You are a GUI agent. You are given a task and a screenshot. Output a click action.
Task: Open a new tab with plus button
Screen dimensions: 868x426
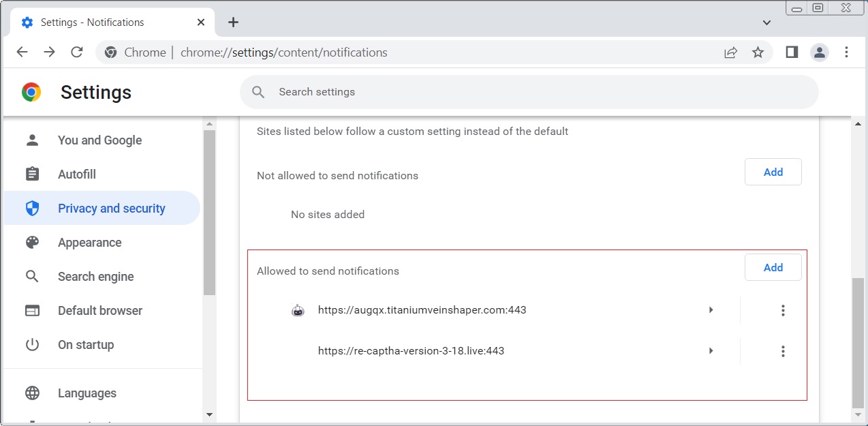coord(233,22)
